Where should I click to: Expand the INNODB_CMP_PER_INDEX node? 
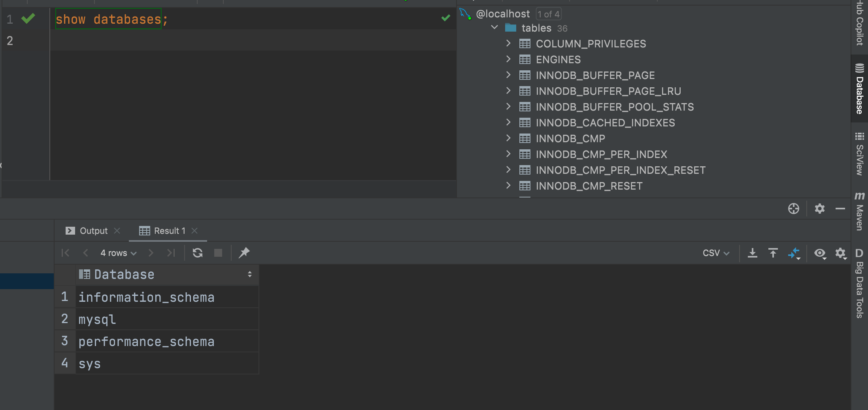509,154
